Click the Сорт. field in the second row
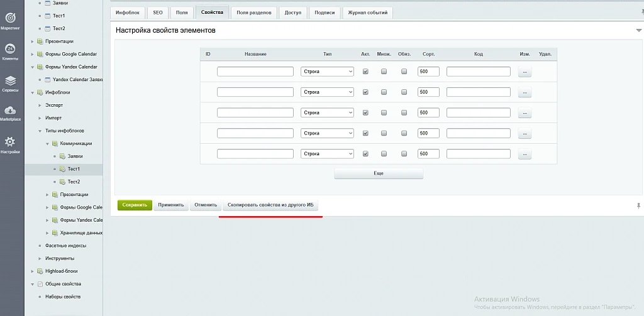This screenshot has width=644, height=316. point(428,92)
